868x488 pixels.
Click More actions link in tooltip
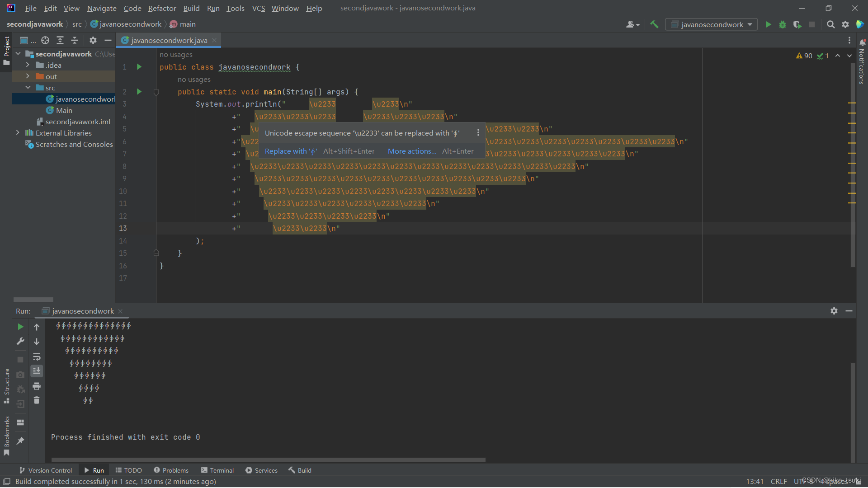412,151
